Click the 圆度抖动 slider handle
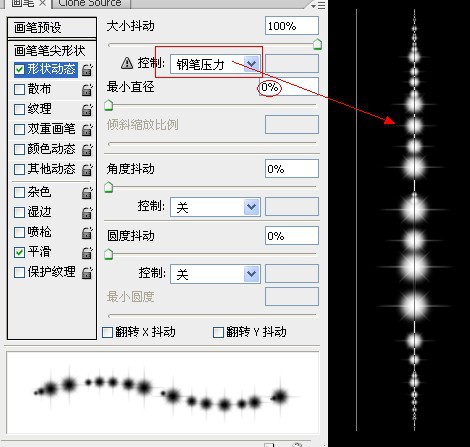This screenshot has width=470, height=447. point(109,254)
